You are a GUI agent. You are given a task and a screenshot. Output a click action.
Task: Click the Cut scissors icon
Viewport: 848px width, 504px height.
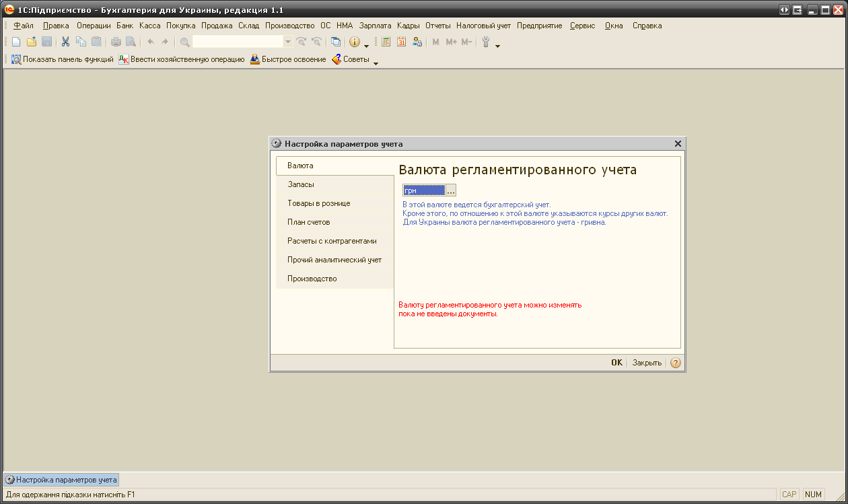point(66,42)
